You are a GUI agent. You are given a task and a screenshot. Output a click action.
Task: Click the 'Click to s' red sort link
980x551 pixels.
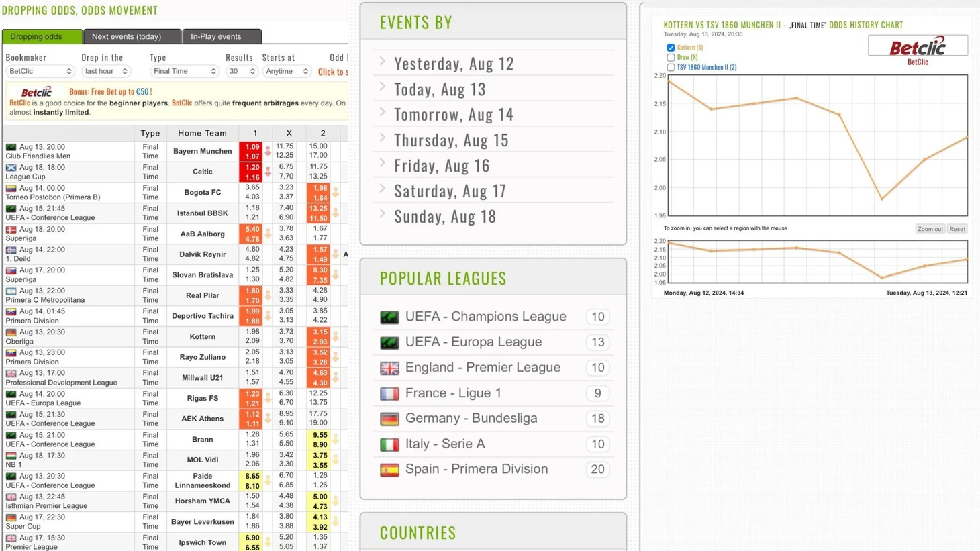coord(333,72)
